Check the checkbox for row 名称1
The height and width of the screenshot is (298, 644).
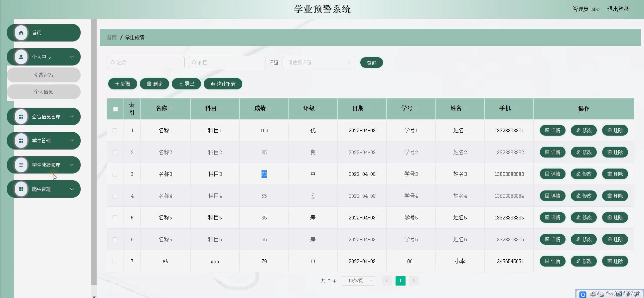115,130
